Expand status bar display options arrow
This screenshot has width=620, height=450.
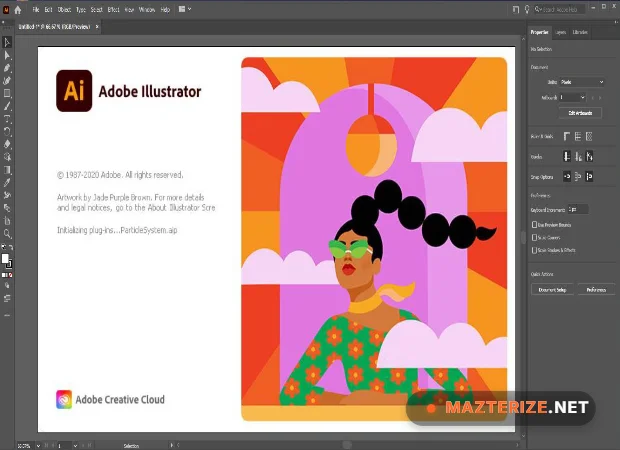172,445
